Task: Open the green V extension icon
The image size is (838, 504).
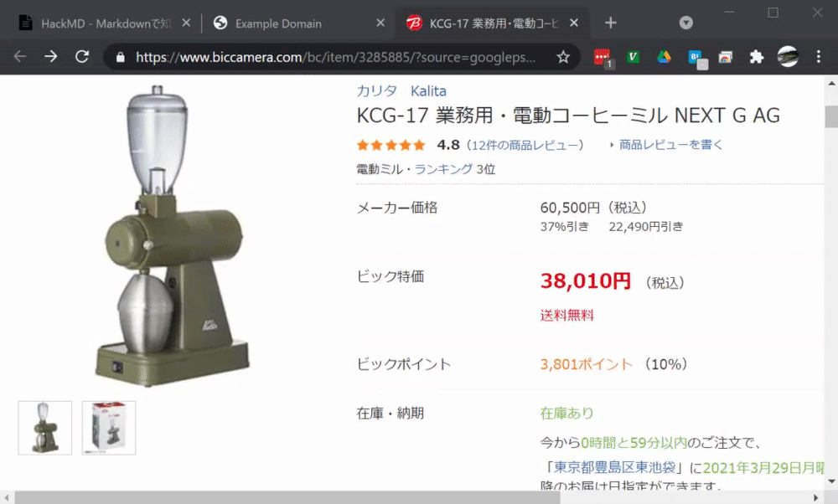Action: 634,57
